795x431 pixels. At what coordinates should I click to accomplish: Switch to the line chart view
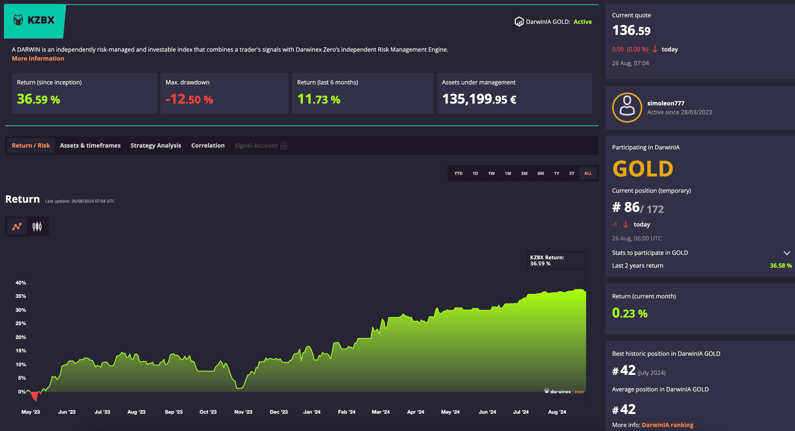17,227
